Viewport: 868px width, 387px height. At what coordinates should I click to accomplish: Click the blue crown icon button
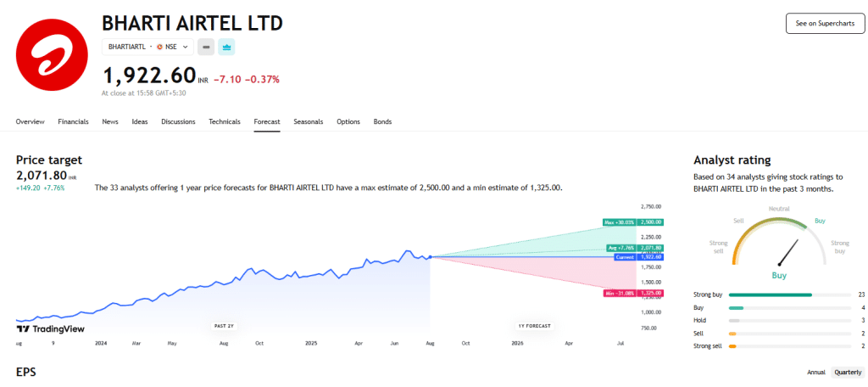(226, 48)
